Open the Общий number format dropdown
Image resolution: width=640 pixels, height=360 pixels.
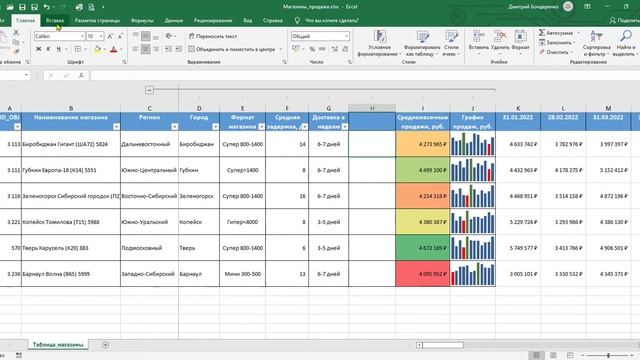347,36
